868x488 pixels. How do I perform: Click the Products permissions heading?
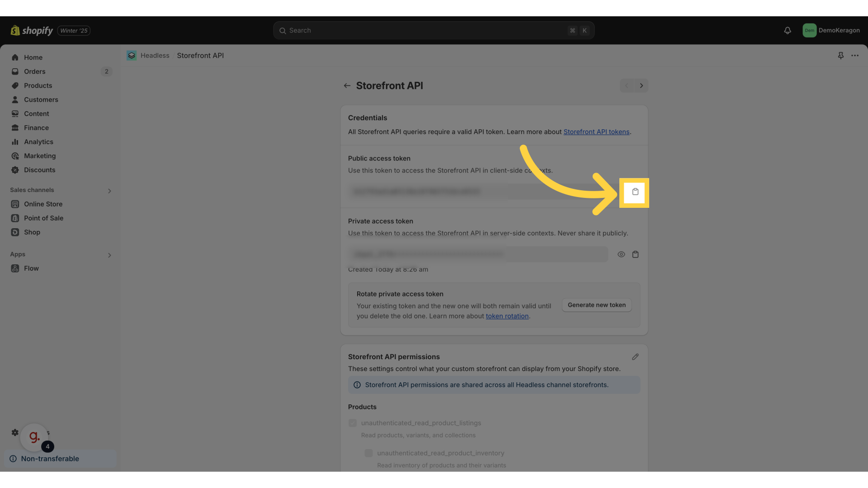362,407
